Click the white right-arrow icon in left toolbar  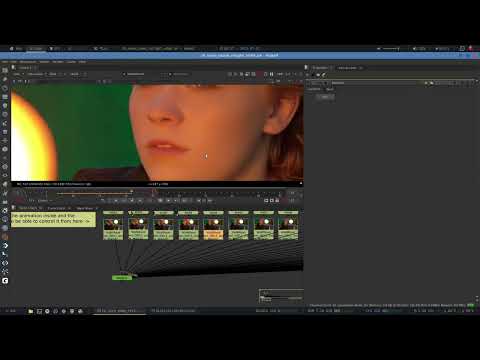pyautogui.click(x=5, y=246)
